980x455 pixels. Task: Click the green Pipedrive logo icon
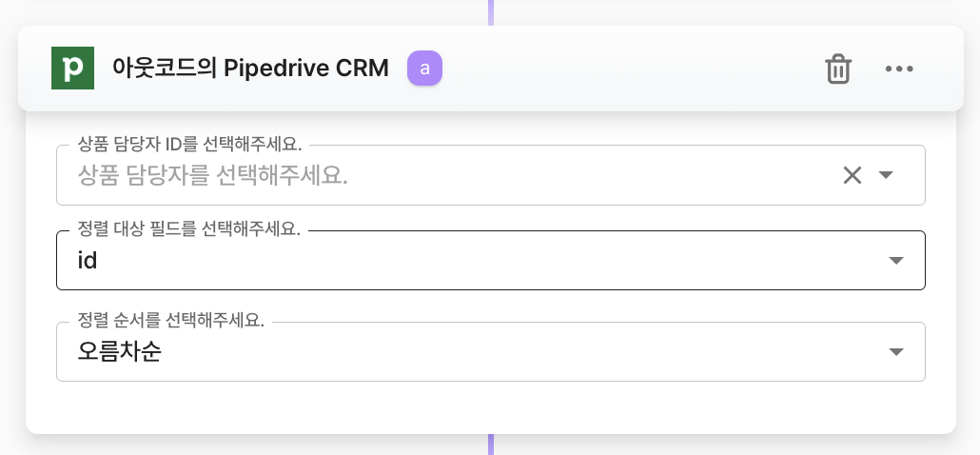click(72, 69)
